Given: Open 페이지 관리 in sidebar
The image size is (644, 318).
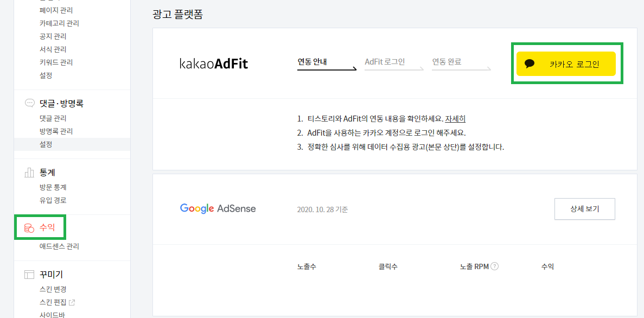Looking at the screenshot, I should point(56,10).
